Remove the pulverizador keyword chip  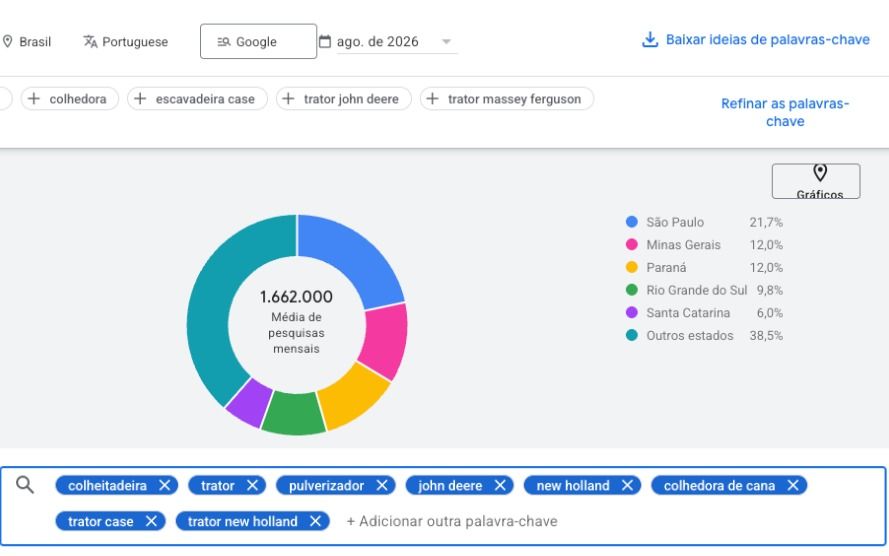point(382,485)
